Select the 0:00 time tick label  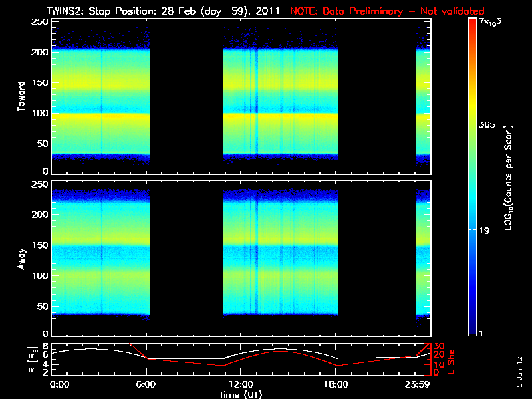60,384
